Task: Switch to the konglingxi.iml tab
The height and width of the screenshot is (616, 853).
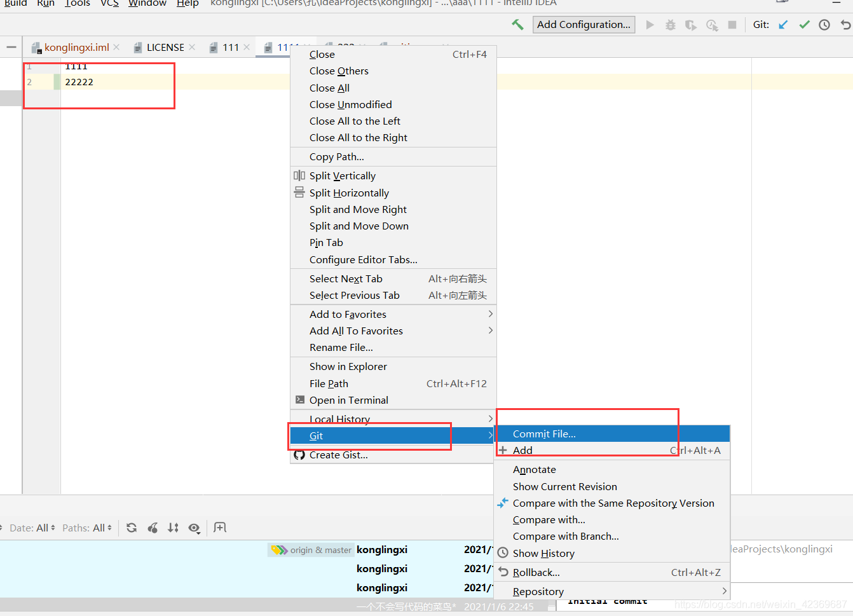Action: point(76,47)
